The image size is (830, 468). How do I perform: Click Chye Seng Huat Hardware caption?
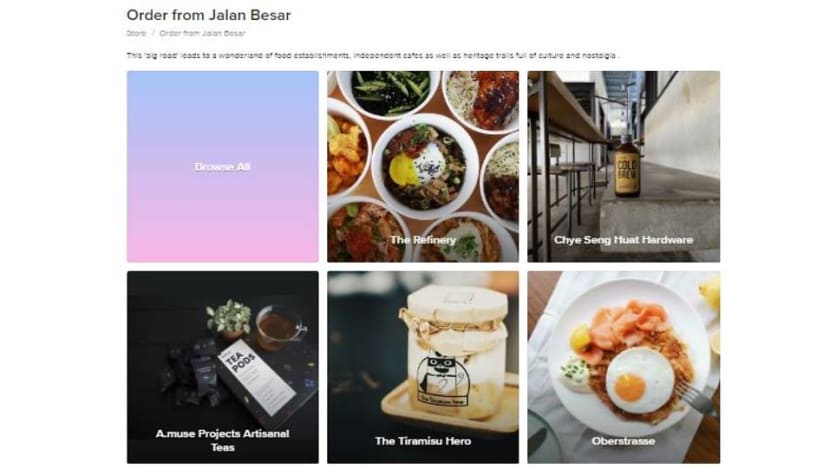click(624, 240)
